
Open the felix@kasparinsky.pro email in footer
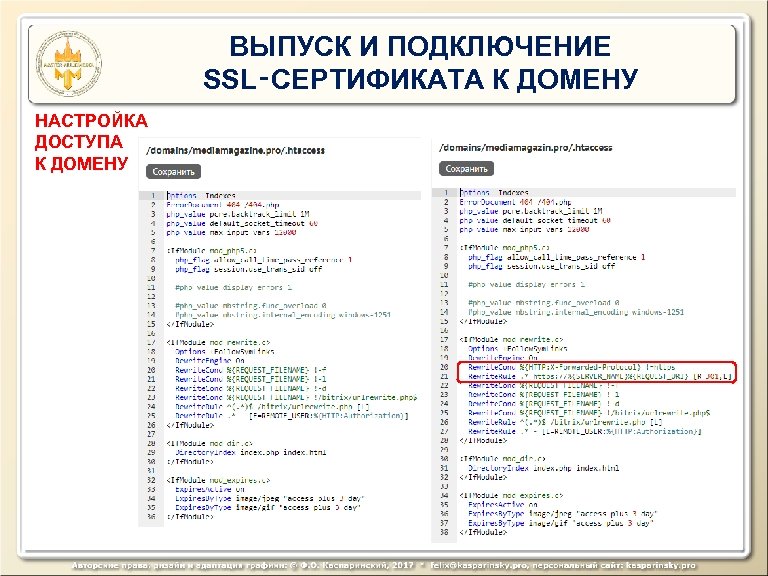[478, 565]
